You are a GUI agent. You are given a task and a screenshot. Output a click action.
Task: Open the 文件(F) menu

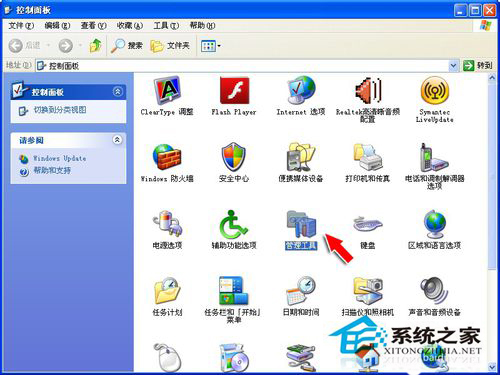(x=21, y=26)
